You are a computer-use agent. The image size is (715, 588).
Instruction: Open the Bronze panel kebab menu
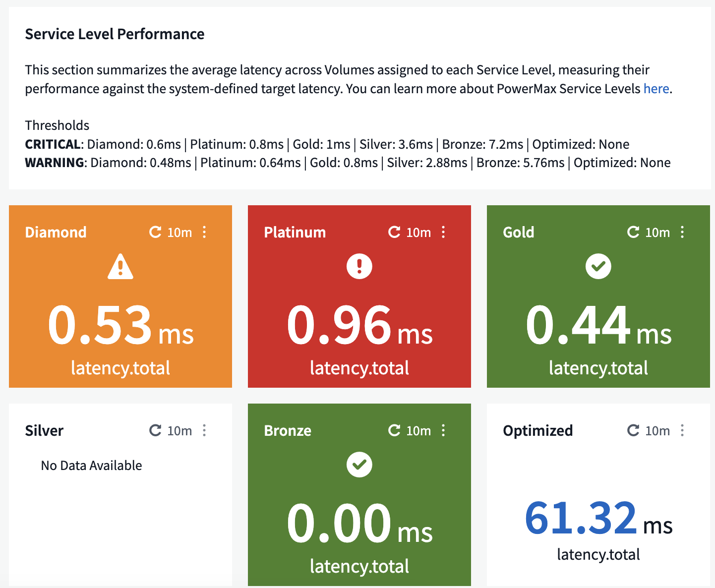click(443, 430)
